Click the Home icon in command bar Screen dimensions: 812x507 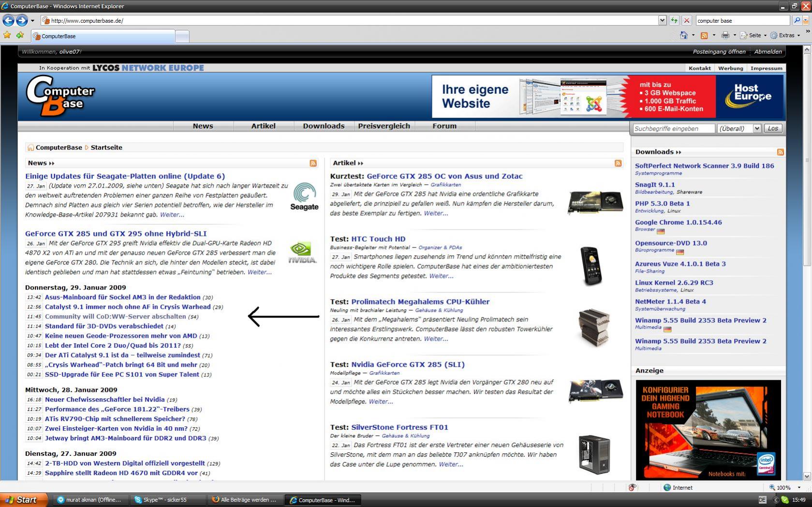tap(684, 35)
